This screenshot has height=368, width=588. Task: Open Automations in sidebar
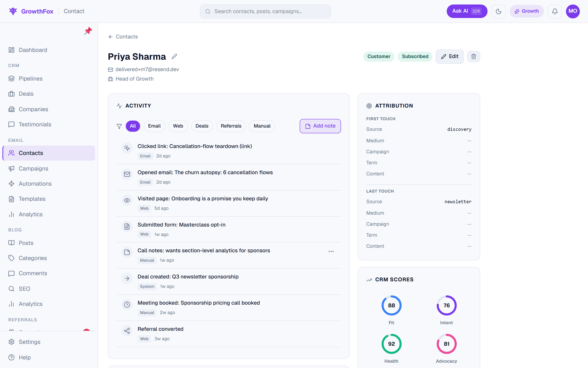click(49, 184)
